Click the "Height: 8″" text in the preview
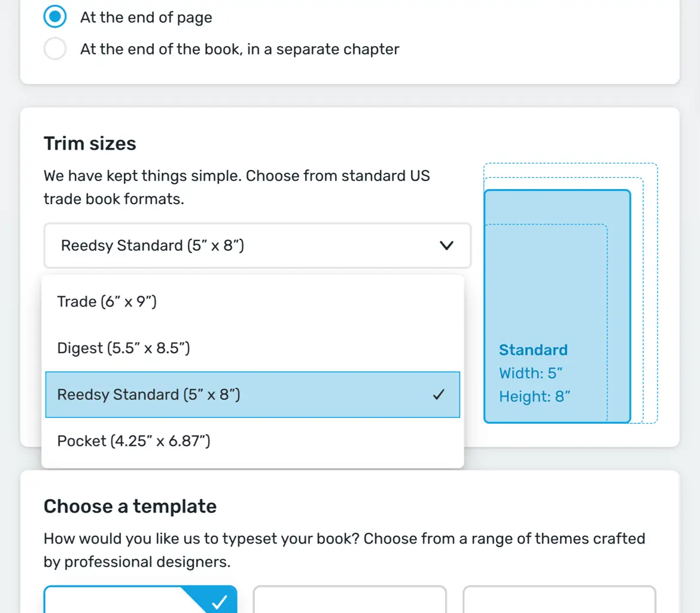The height and width of the screenshot is (613, 700). tap(534, 396)
